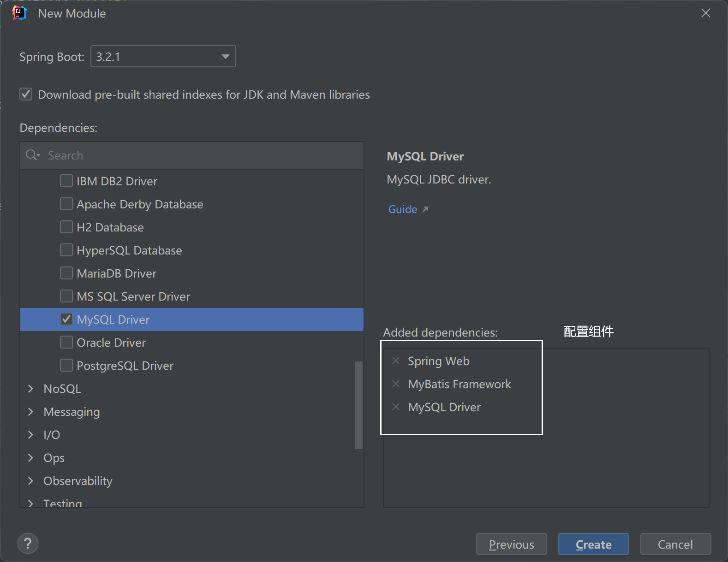Screen dimensions: 728x562
Task: Expand the Testing category
Action: pyautogui.click(x=31, y=503)
